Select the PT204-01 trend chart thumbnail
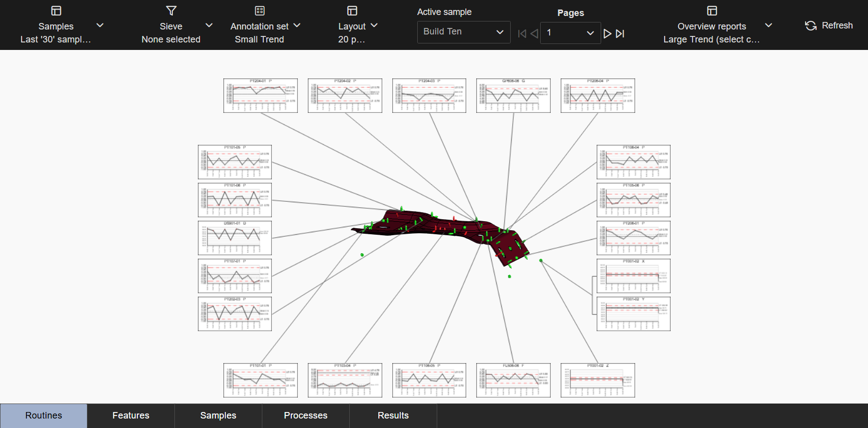 (x=260, y=95)
